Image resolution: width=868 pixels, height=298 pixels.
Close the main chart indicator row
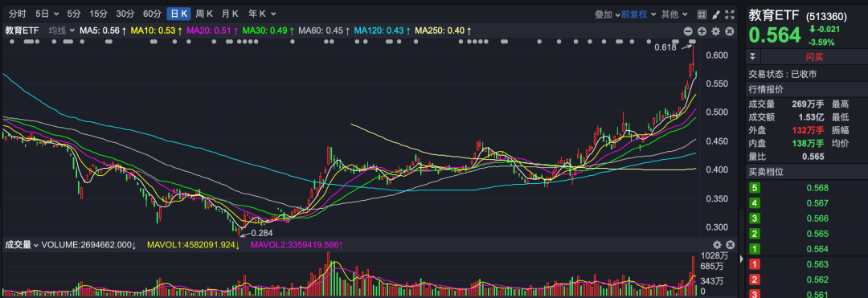(x=730, y=31)
